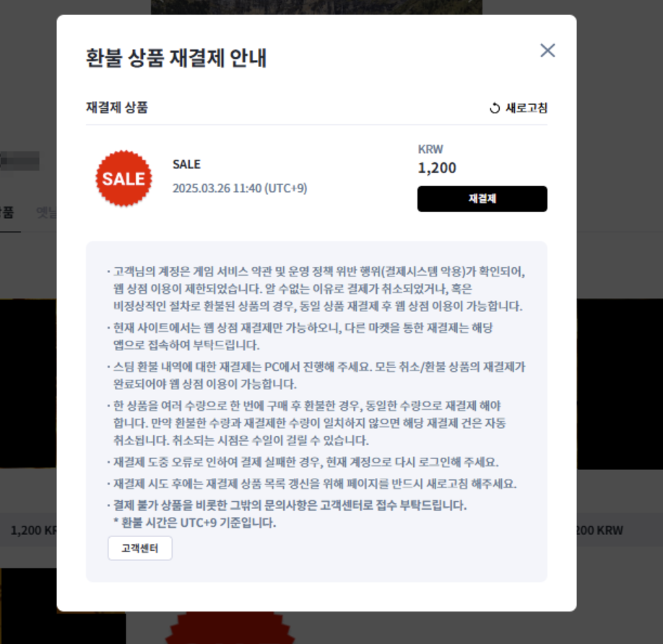
Task: Click the 2025.03.26 11:40 refund date
Action: 240,188
